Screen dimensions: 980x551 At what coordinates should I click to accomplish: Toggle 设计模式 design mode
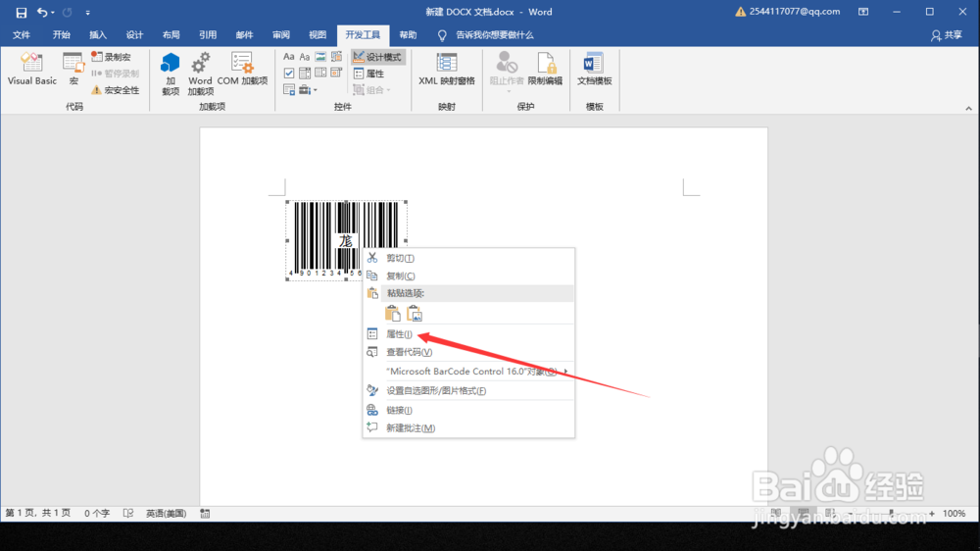pos(377,57)
